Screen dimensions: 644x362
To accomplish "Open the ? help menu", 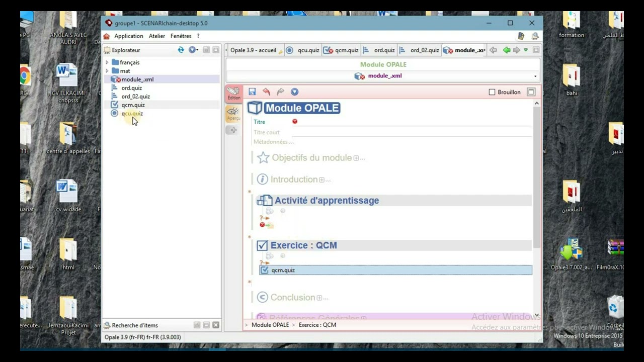I will (198, 36).
